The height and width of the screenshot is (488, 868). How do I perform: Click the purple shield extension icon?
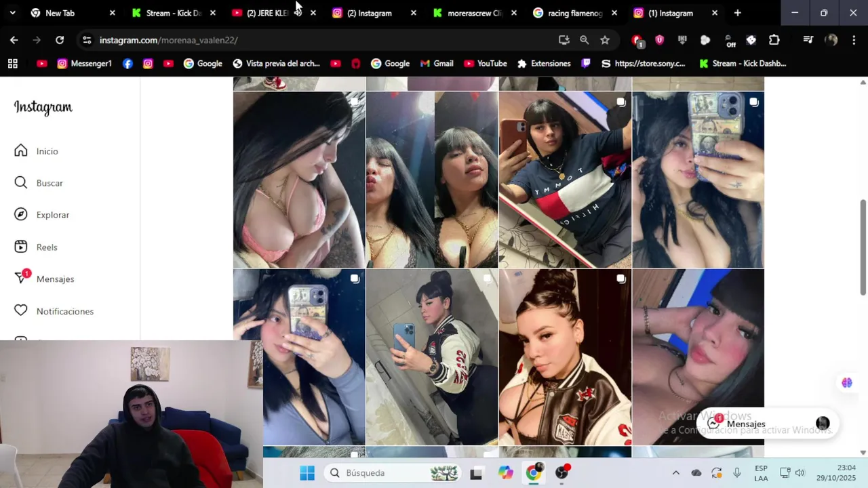tap(659, 40)
